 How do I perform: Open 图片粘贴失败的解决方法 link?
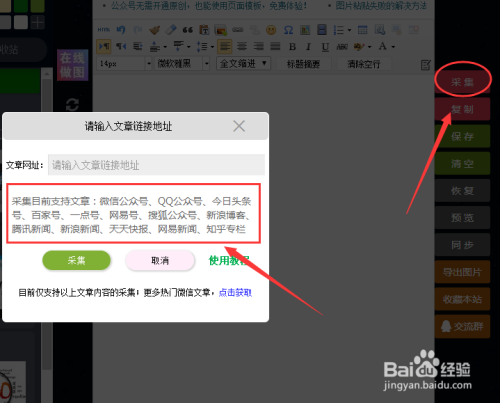pos(381,6)
